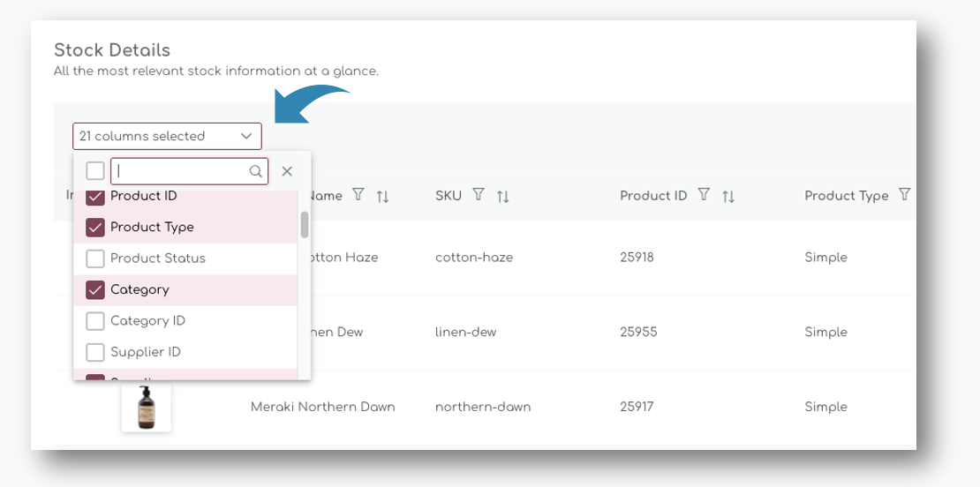Sort the SKU column
The image size is (980, 487).
[502, 196]
